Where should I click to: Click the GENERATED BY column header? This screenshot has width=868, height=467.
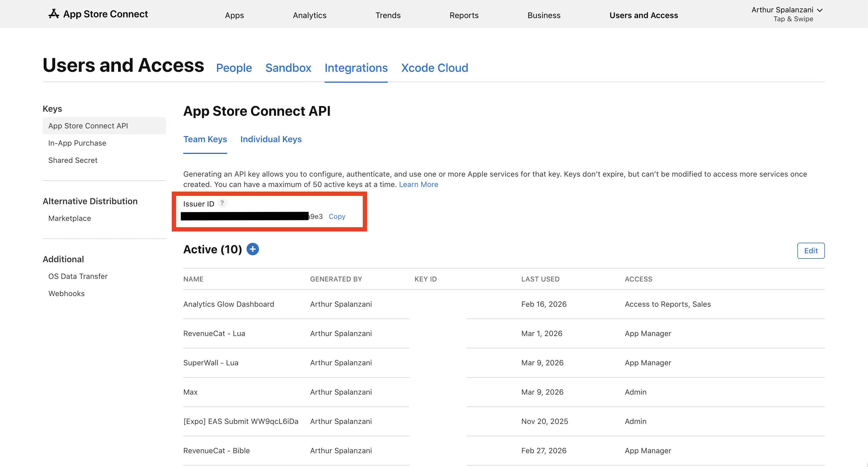(x=336, y=279)
